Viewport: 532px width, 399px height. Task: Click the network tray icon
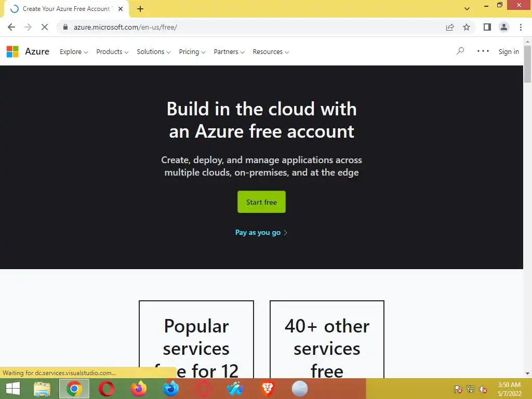pyautogui.click(x=471, y=389)
